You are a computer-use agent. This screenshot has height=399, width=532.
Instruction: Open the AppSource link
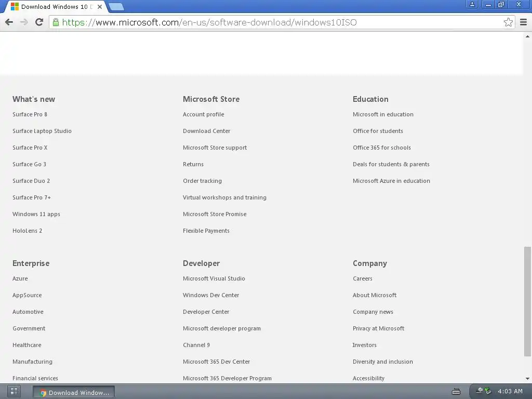27,295
